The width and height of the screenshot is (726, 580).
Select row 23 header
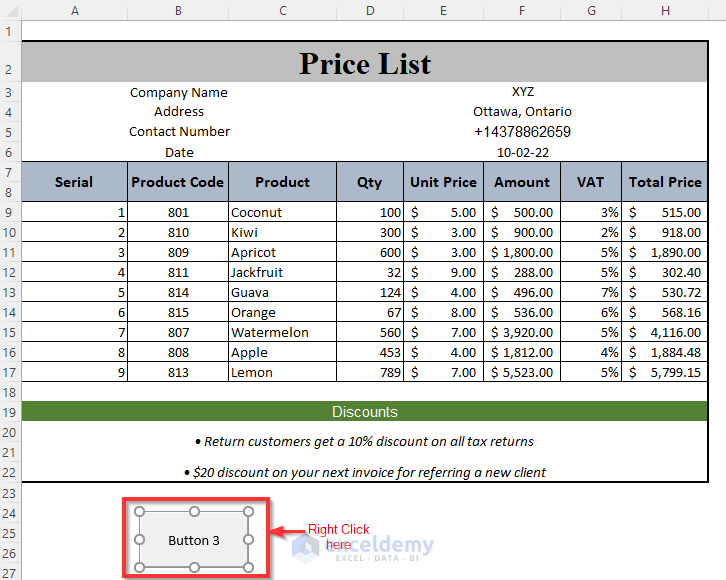coord(10,493)
